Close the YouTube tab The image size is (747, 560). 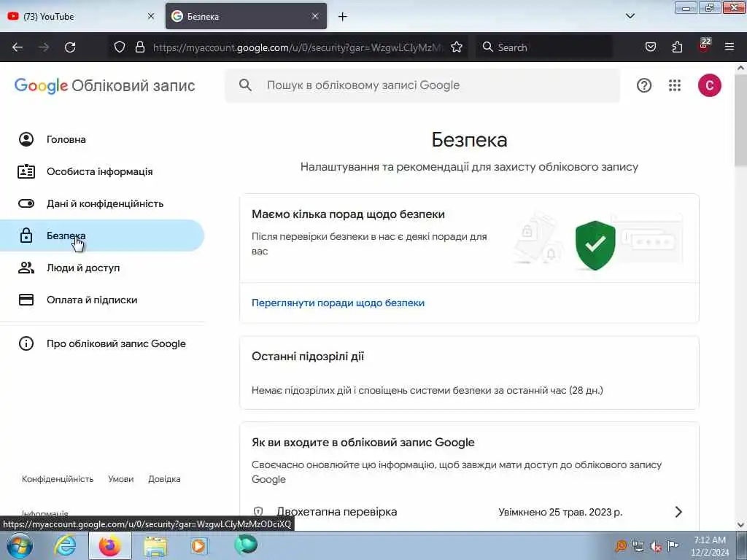click(151, 16)
